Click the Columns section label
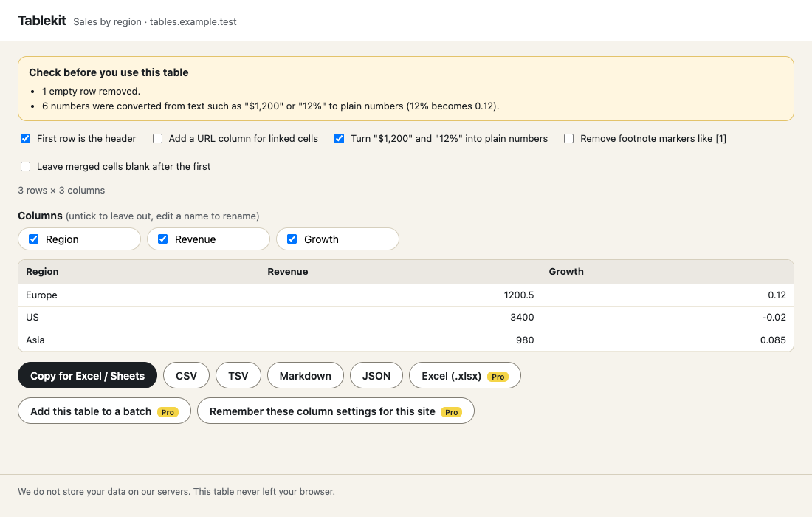 pos(40,216)
